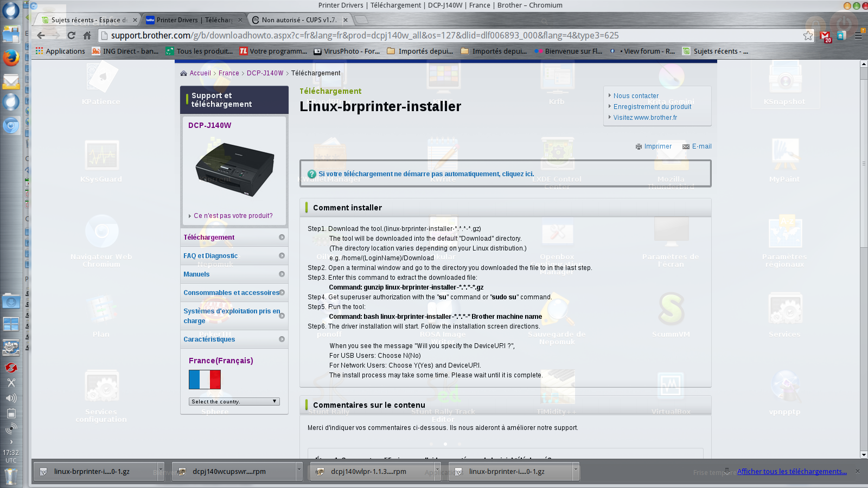Open Systèmes d'exploitation pris en charge
This screenshot has height=488, width=868.
tap(234, 316)
